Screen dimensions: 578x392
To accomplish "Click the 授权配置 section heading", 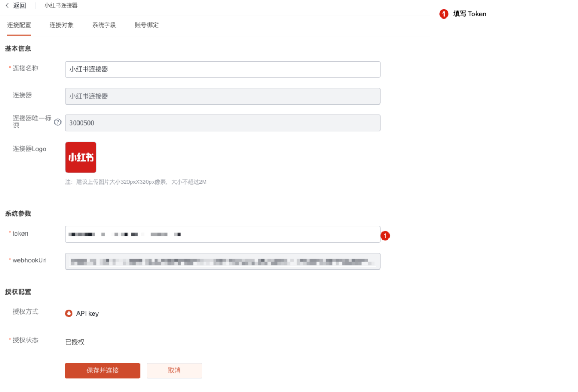I will 17,292.
